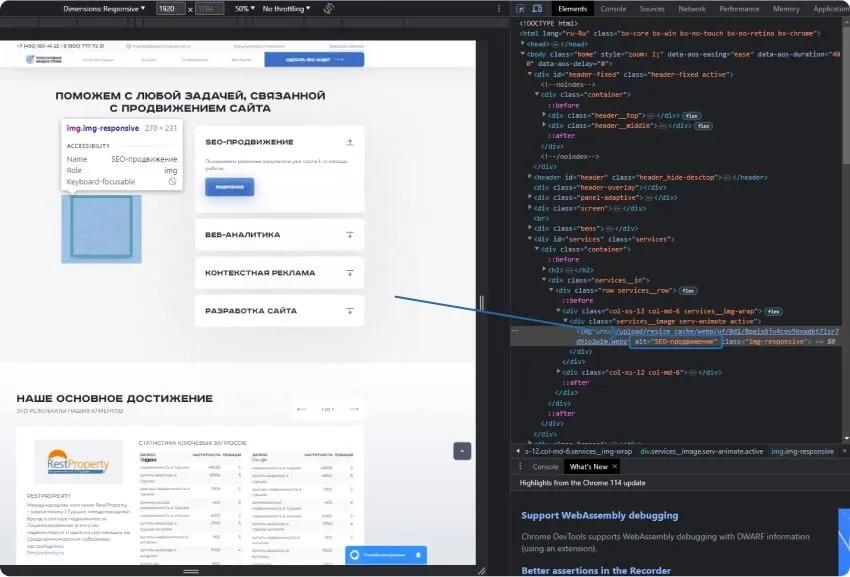Click flex badge on services__img-wrap

pos(774,311)
